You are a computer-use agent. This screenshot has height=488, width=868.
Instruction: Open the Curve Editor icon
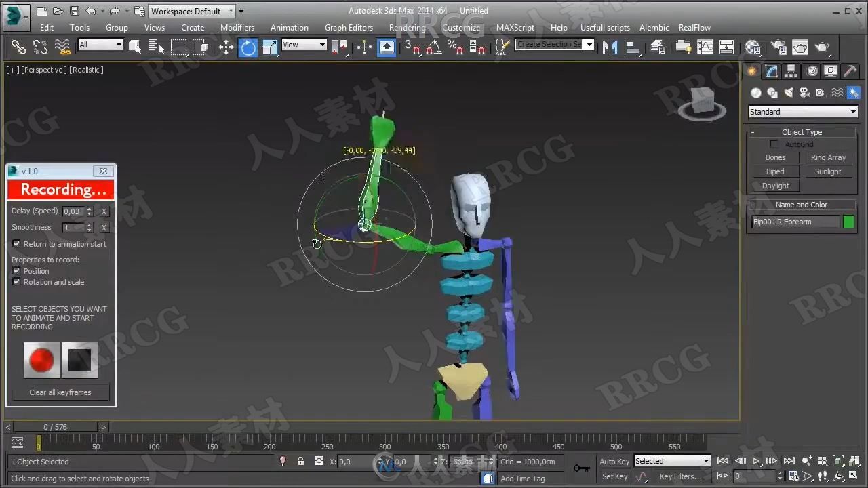pos(705,47)
